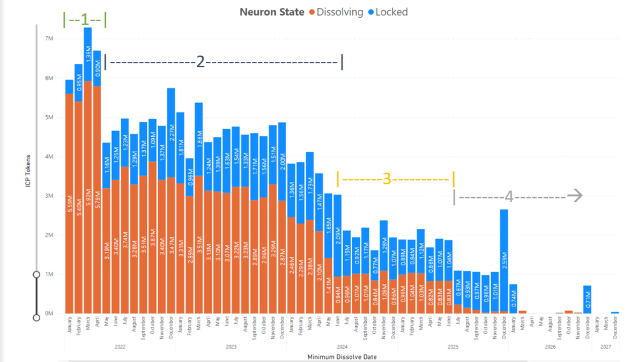Select the 1.81M Locked segment for January 2023

(180, 148)
